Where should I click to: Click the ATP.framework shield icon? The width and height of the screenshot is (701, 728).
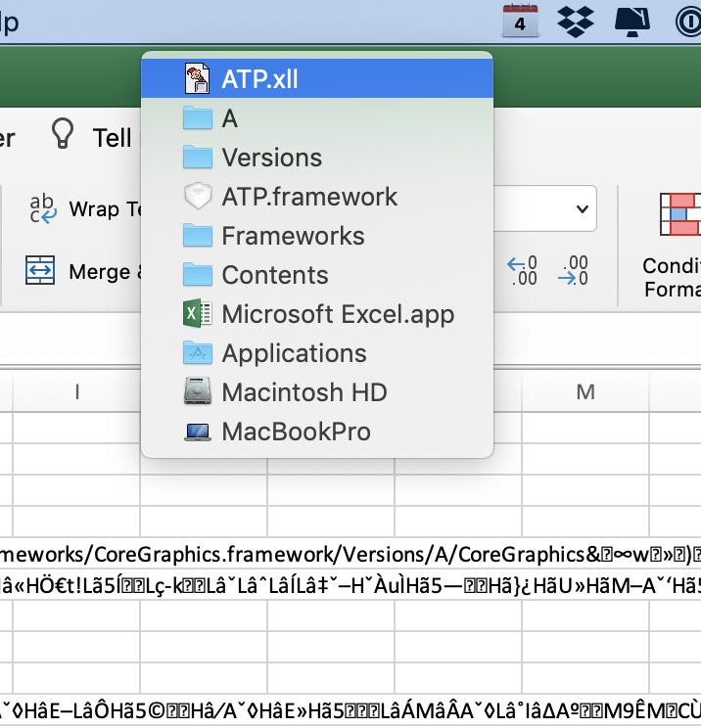click(x=198, y=196)
